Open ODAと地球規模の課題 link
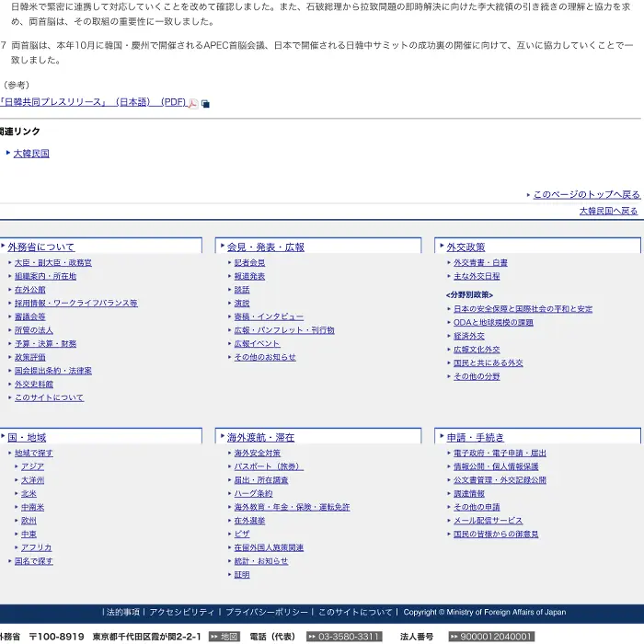The image size is (644, 644). coord(493,323)
